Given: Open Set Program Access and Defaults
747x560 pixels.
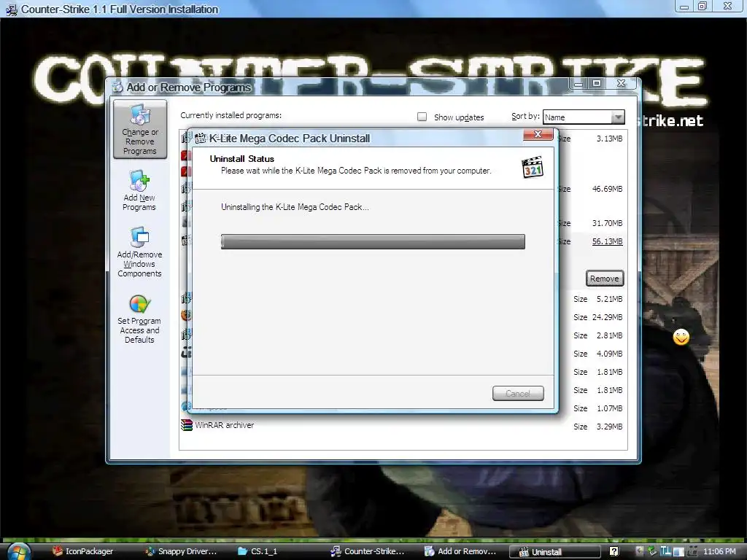Looking at the screenshot, I should click(x=139, y=319).
